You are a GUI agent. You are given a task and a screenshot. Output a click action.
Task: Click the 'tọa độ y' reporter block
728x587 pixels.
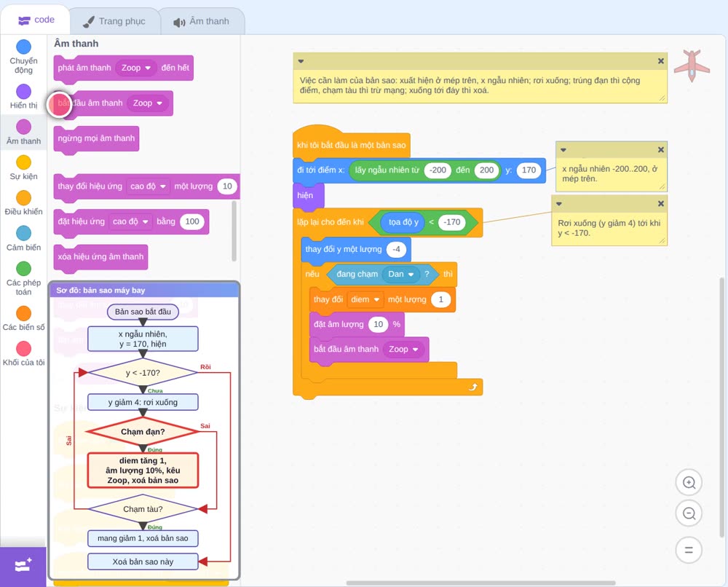click(x=403, y=222)
